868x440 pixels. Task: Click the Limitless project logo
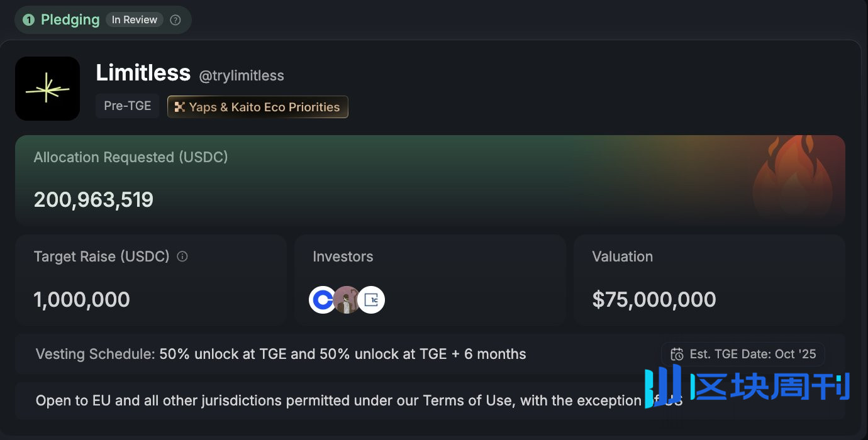tap(48, 89)
